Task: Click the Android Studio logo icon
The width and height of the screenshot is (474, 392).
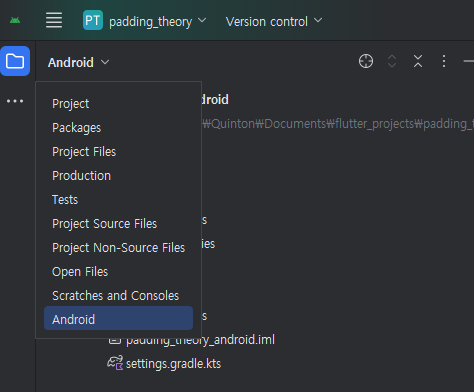Action: tap(15, 21)
